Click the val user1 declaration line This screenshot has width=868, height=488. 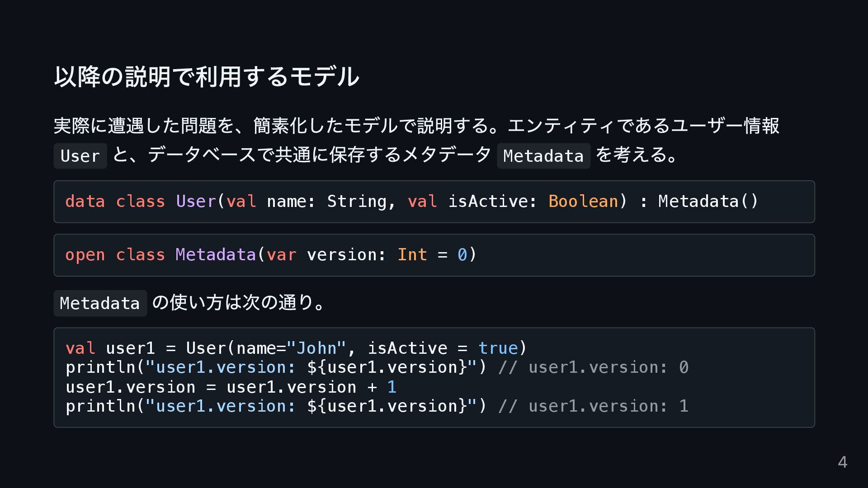point(296,348)
